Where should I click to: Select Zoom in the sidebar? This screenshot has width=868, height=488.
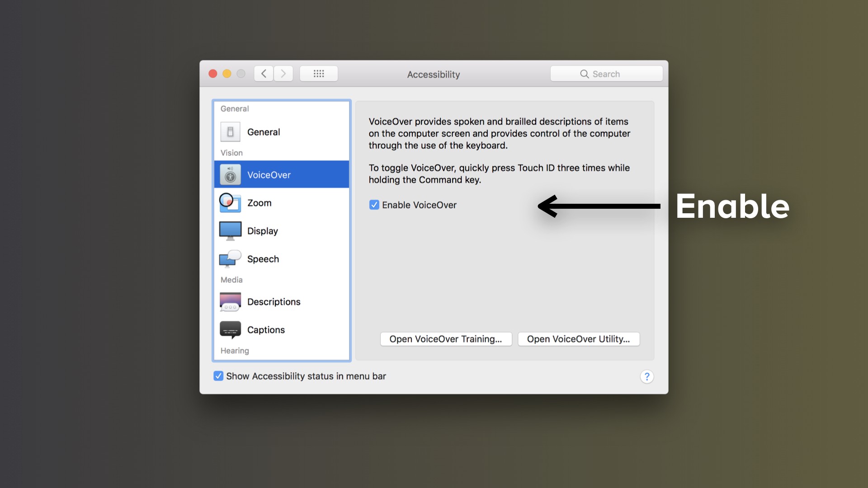pyautogui.click(x=282, y=203)
